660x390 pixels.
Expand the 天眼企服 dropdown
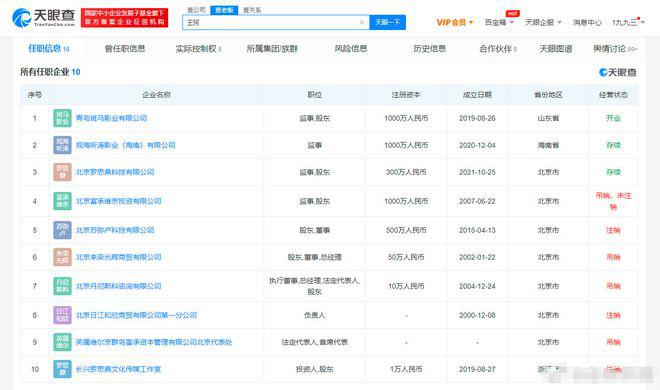point(543,22)
